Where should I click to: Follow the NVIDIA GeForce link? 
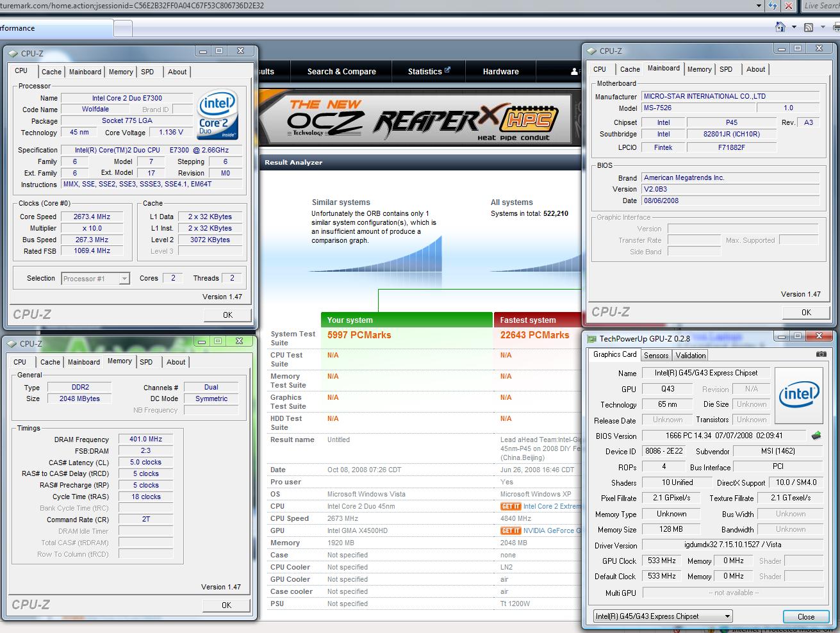click(552, 530)
